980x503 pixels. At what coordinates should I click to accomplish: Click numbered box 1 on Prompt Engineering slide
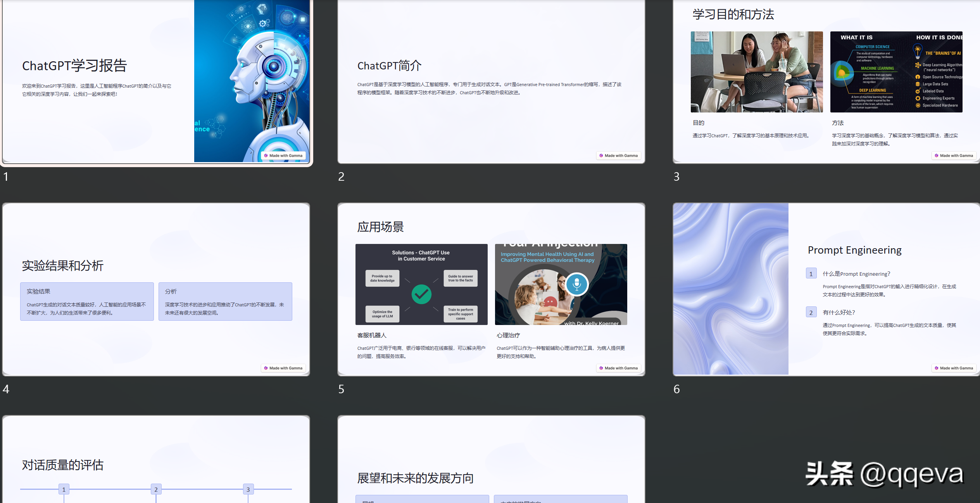pyautogui.click(x=811, y=273)
